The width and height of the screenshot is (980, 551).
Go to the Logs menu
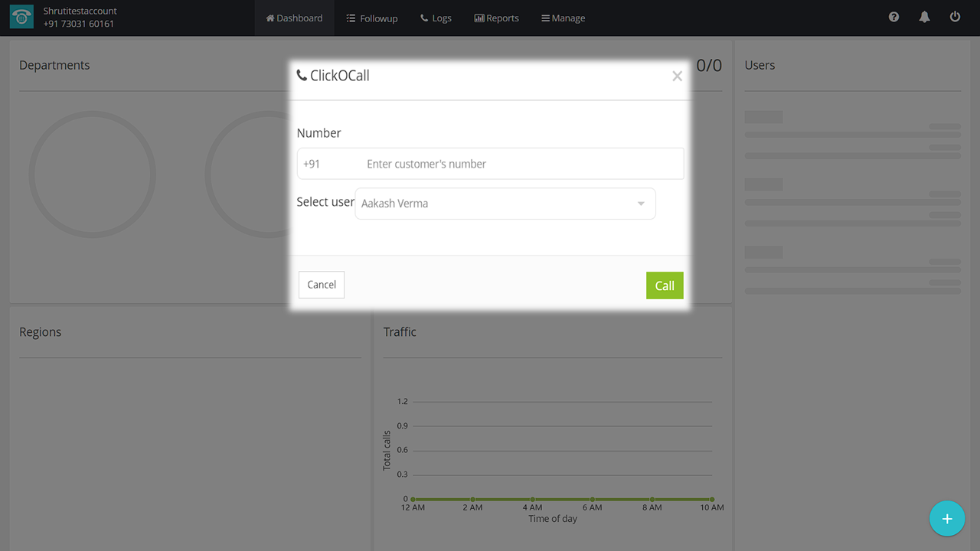coord(436,18)
